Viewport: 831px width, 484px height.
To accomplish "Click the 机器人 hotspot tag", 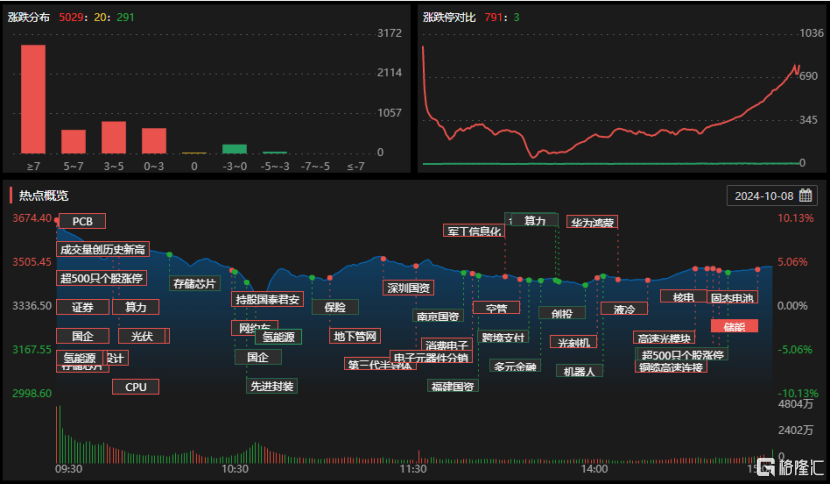I will (579, 371).
